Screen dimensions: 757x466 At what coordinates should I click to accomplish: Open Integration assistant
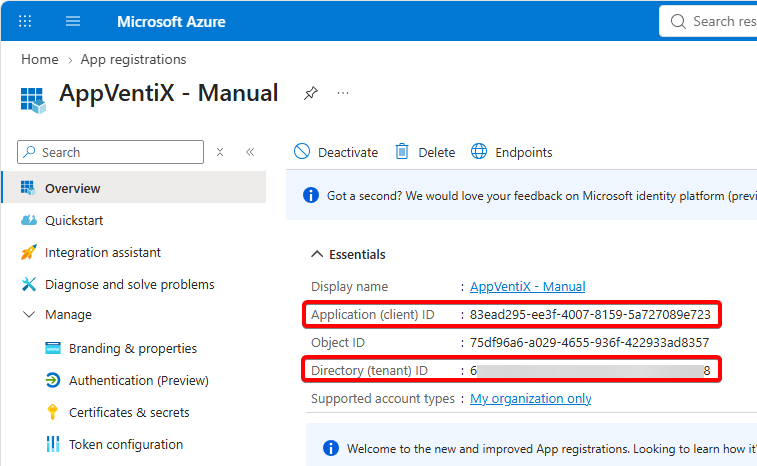[x=102, y=253]
